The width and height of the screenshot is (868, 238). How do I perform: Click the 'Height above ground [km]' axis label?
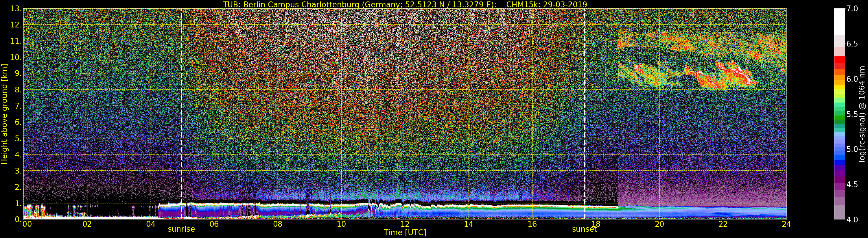[4, 114]
